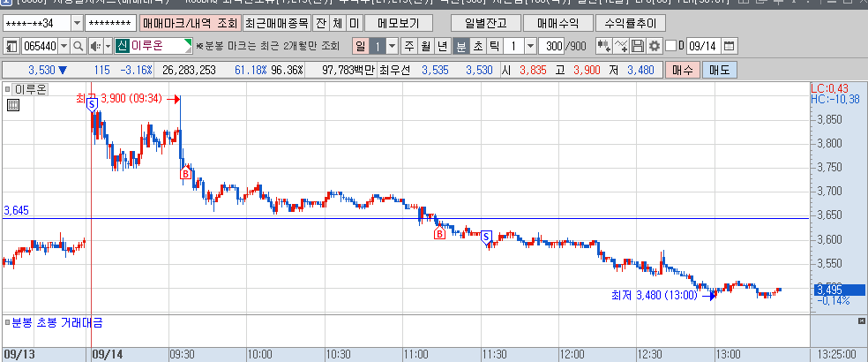Click the panel layout icon beside code 065440

pyautogui.click(x=12, y=46)
